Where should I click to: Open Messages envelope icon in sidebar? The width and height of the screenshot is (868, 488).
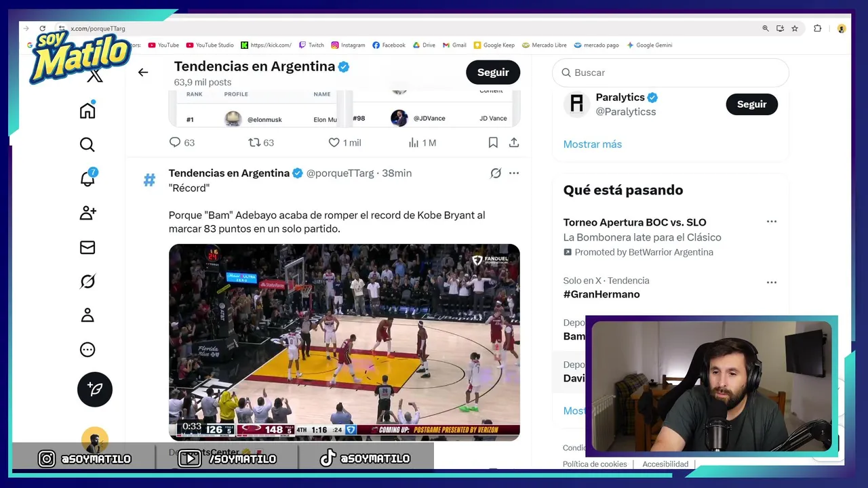[x=87, y=247]
